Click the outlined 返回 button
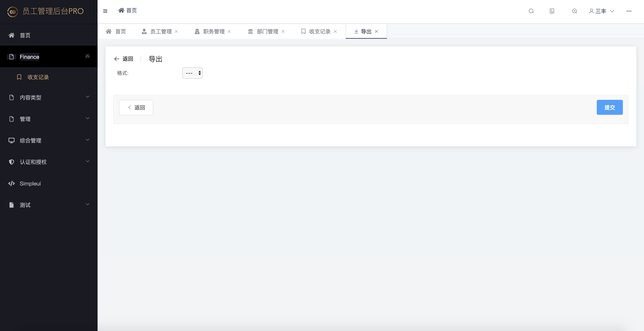The height and width of the screenshot is (331, 644). pos(136,108)
